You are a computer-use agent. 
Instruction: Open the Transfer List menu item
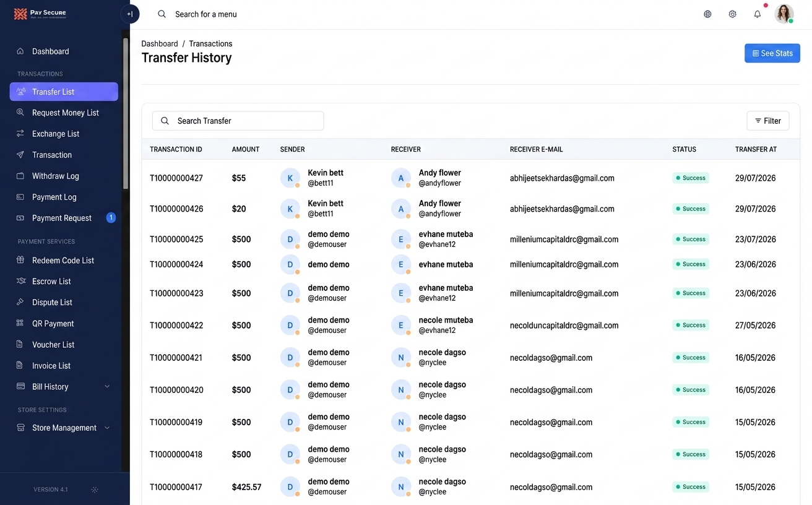click(x=64, y=92)
